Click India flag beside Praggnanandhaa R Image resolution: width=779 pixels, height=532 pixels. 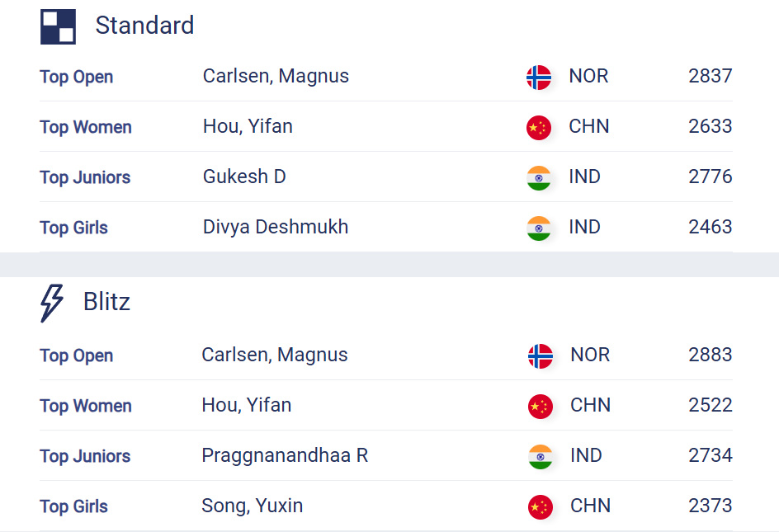540,456
